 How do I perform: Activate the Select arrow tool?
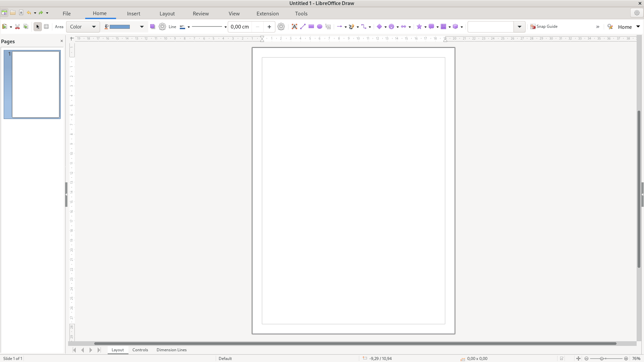click(38, 26)
